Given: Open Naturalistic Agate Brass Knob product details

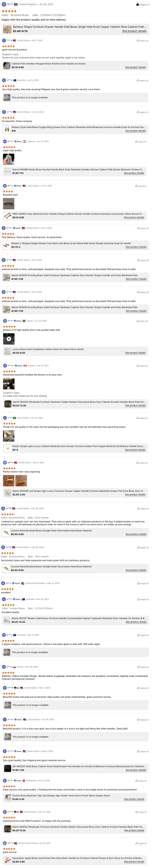Looking at the screenshot, I should (x=134, y=862).
